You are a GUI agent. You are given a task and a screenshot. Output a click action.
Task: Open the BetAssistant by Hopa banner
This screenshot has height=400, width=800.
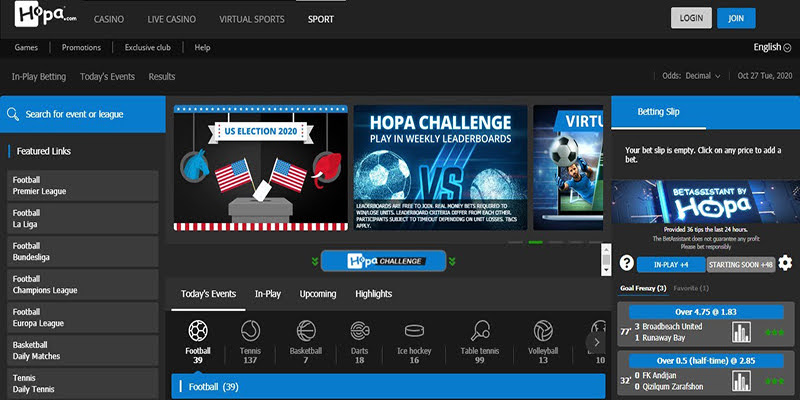coord(706,202)
